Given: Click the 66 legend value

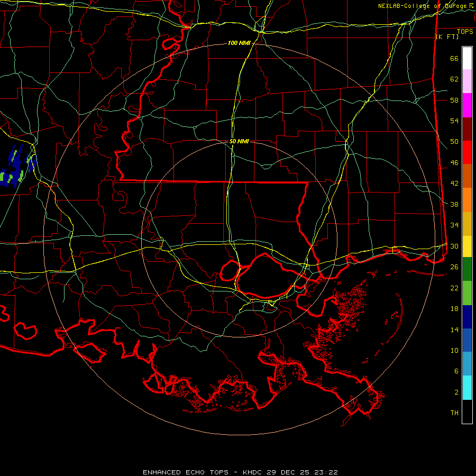Looking at the screenshot, I should (454, 59).
